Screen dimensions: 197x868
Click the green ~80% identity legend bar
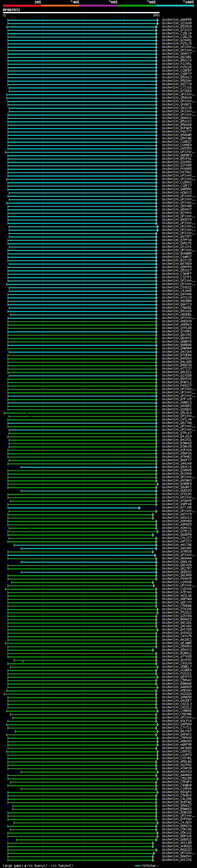click(x=137, y=6)
